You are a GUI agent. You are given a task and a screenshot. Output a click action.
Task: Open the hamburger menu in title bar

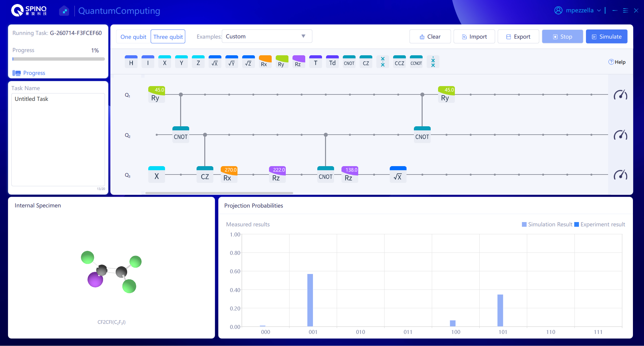(625, 10)
